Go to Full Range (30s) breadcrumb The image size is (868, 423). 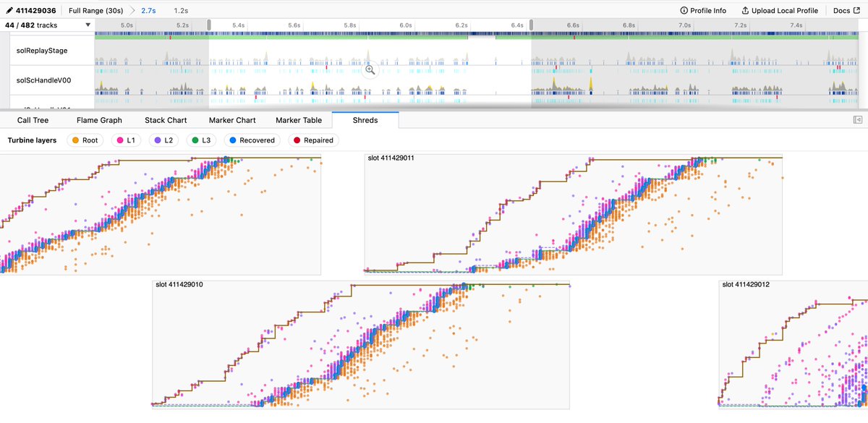[x=95, y=11]
